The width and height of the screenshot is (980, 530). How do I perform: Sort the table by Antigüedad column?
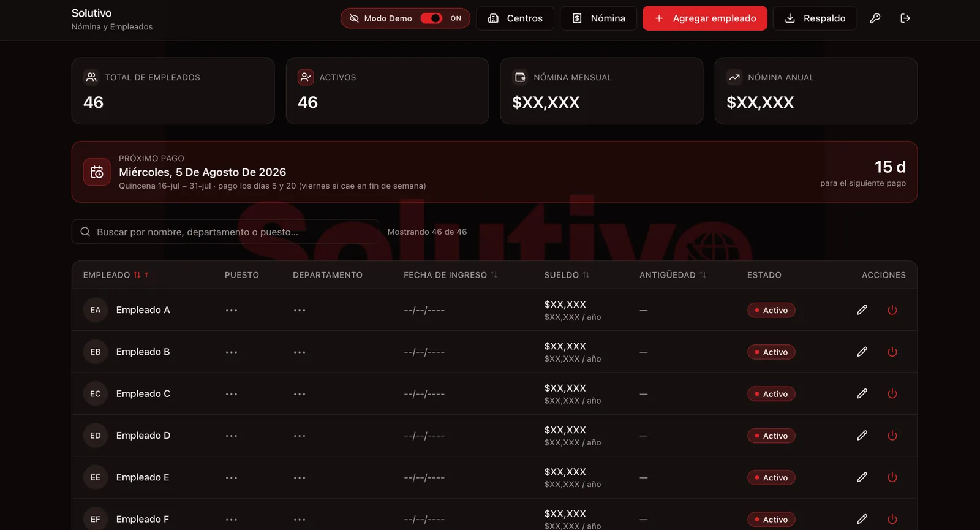coord(673,275)
